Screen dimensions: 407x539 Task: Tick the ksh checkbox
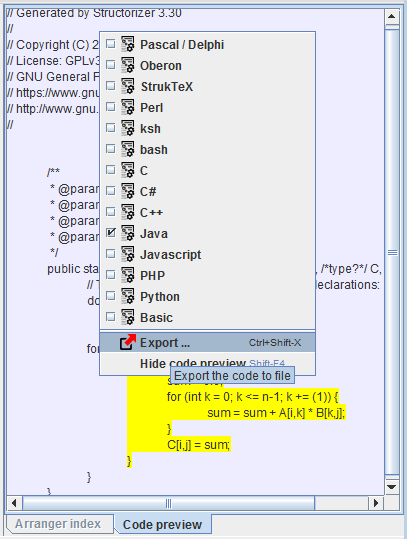[111, 128]
